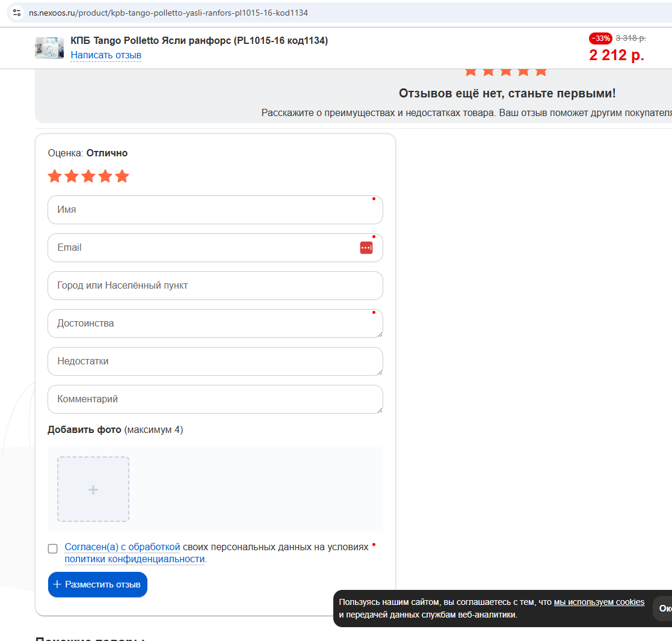Open "мы используем cookies" link in banner
Image resolution: width=672 pixels, height=641 pixels.
pos(599,602)
